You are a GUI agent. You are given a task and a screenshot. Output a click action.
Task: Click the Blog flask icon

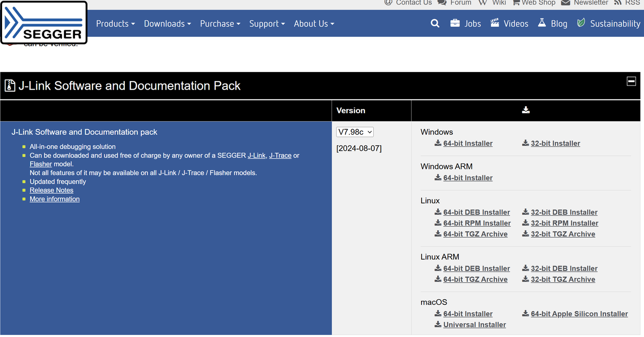[542, 23]
